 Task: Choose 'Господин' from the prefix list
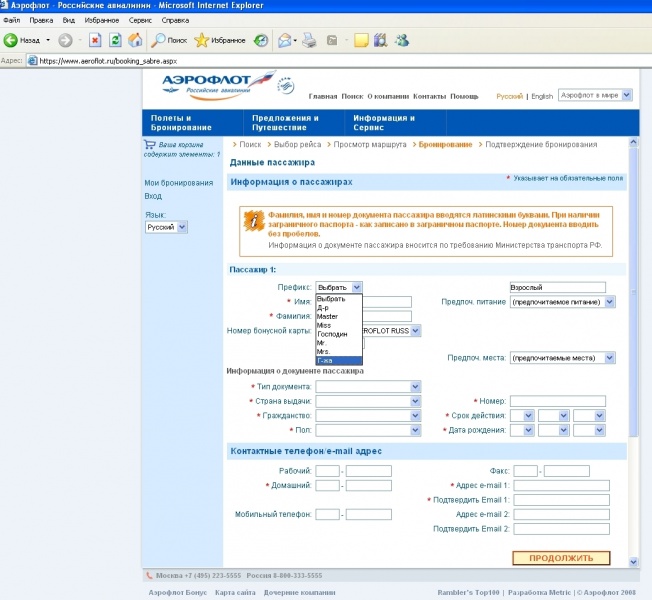tap(331, 333)
